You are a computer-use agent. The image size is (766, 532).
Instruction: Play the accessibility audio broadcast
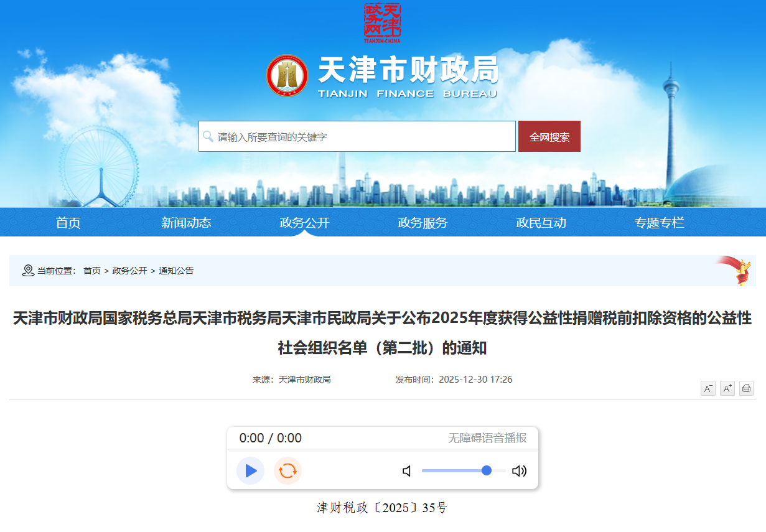point(250,471)
